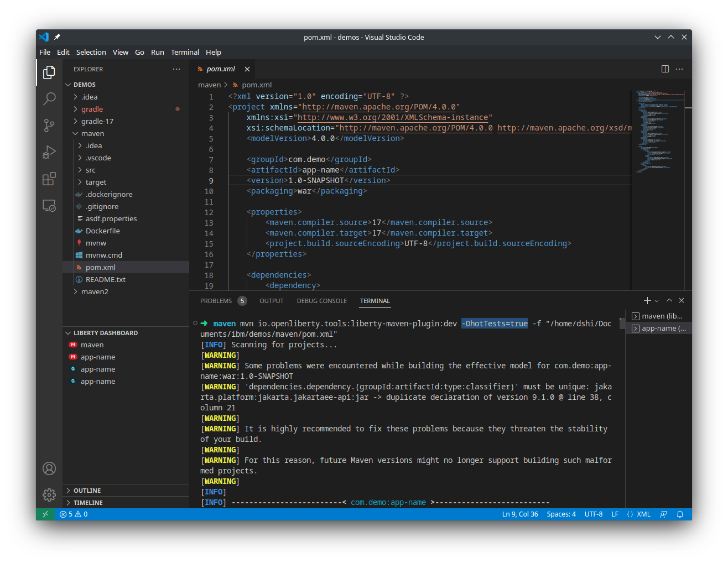Open the Selection menu
Viewport: 728px width, 563px height.
tap(91, 53)
